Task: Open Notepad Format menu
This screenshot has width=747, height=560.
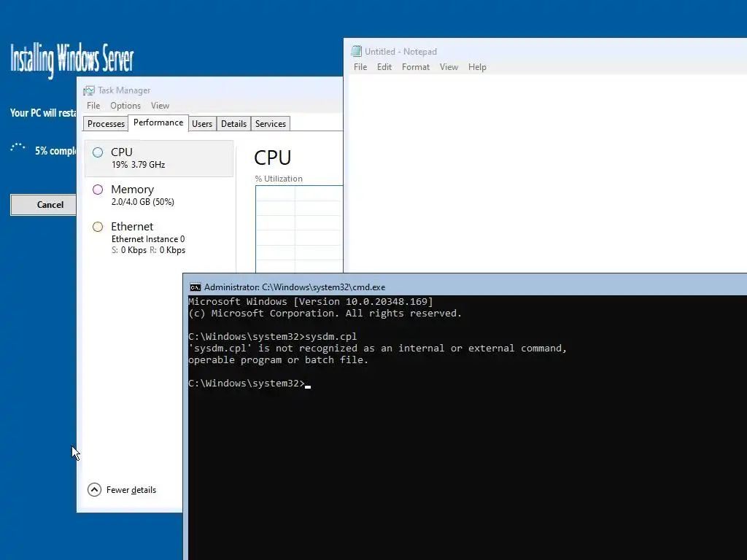Action: [415, 67]
